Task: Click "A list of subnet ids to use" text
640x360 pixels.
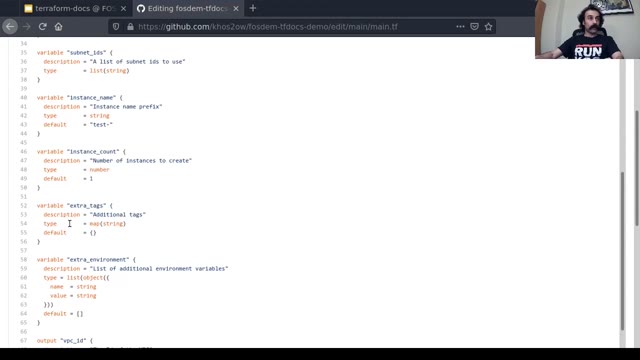Action: pyautogui.click(x=138, y=62)
